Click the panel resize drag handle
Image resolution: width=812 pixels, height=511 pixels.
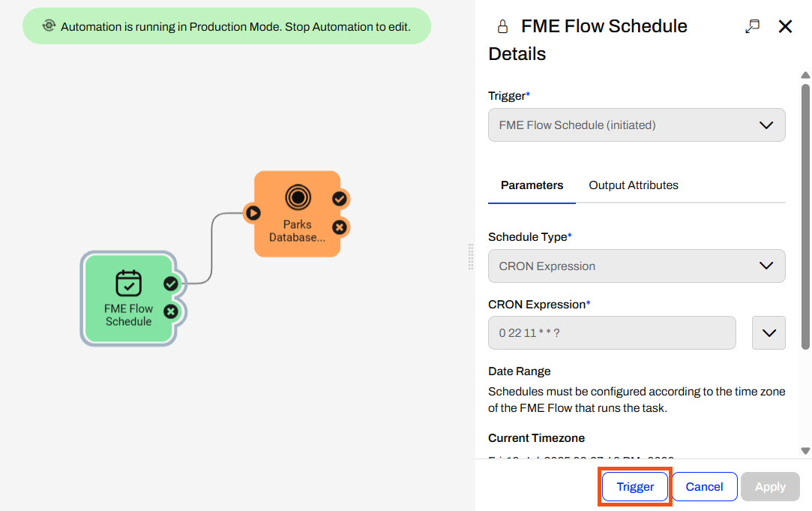point(471,256)
